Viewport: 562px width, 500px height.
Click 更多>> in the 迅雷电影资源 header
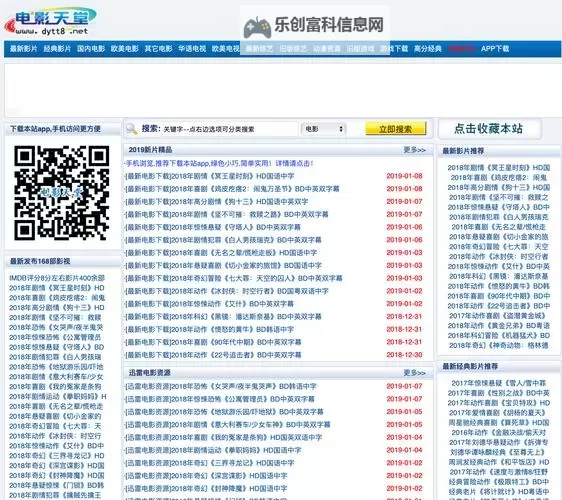click(415, 373)
